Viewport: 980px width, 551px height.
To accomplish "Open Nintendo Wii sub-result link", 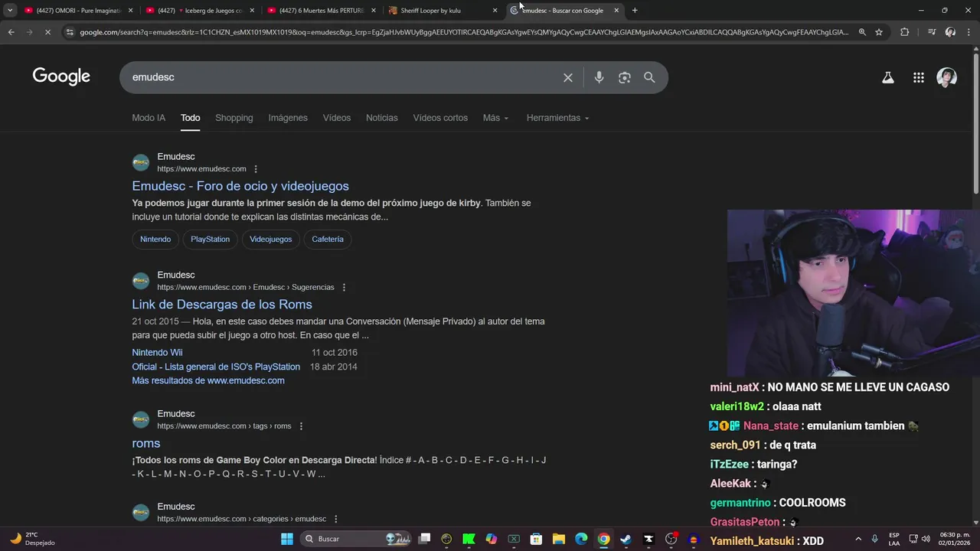I will pyautogui.click(x=157, y=353).
